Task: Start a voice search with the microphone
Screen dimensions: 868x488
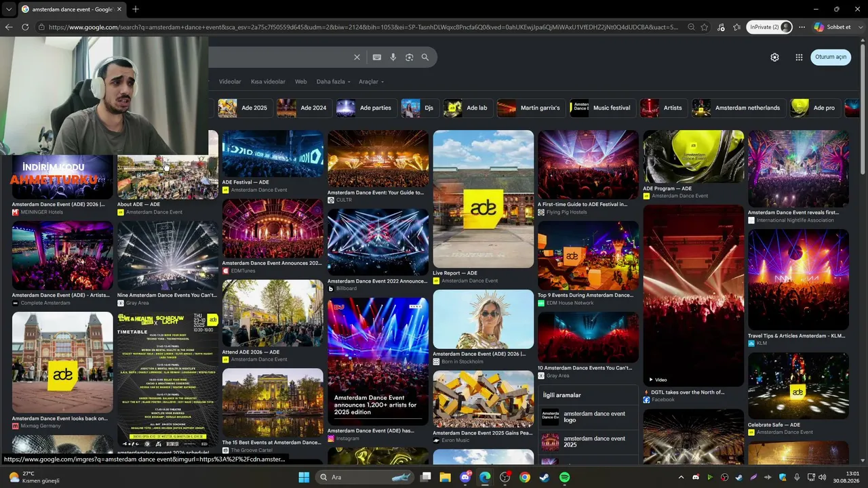Action: point(393,58)
